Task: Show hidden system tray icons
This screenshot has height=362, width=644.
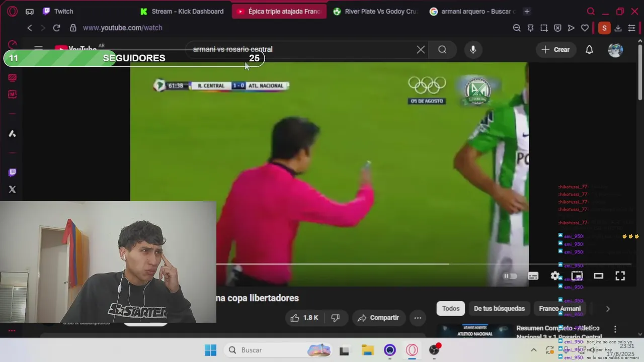Action: pyautogui.click(x=534, y=350)
